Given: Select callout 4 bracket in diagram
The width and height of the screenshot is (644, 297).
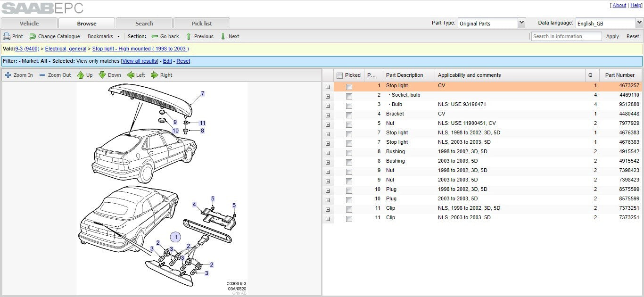Looking at the screenshot, I should (x=194, y=205).
